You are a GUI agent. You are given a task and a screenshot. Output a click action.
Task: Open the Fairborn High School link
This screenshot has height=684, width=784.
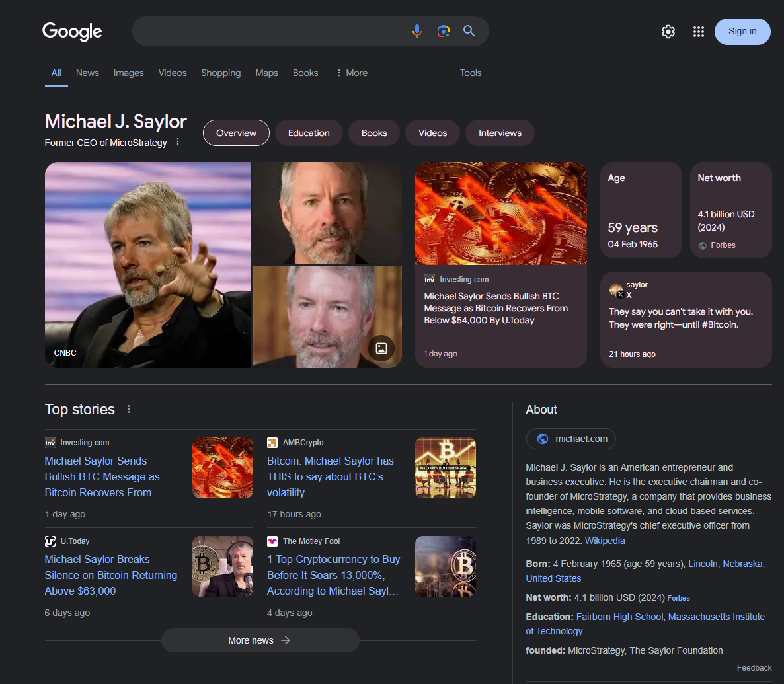(619, 617)
